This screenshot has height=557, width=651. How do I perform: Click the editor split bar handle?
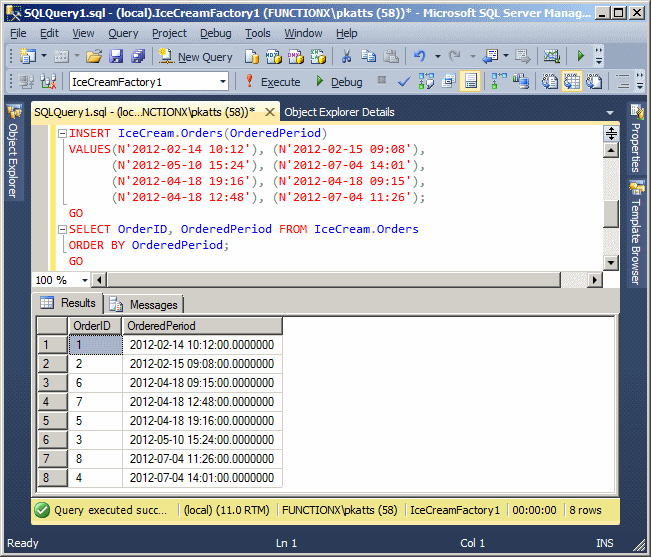click(611, 134)
